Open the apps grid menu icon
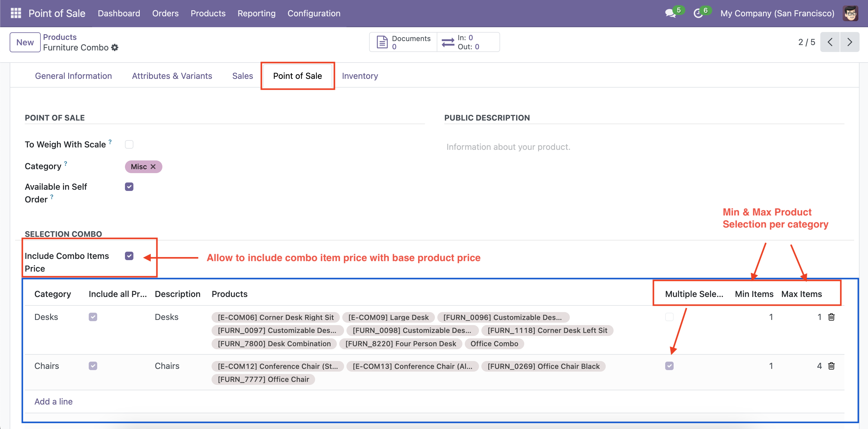The image size is (868, 429). [x=15, y=13]
